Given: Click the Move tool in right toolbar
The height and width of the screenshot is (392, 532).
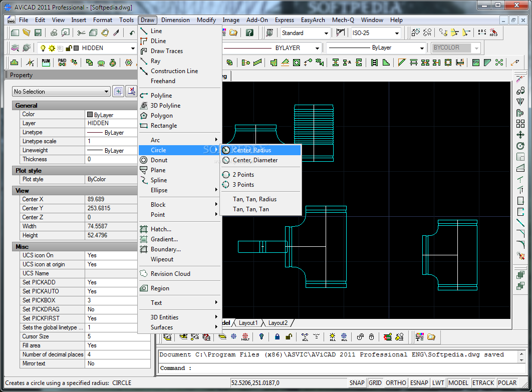Looking at the screenshot, I should pos(520,135).
